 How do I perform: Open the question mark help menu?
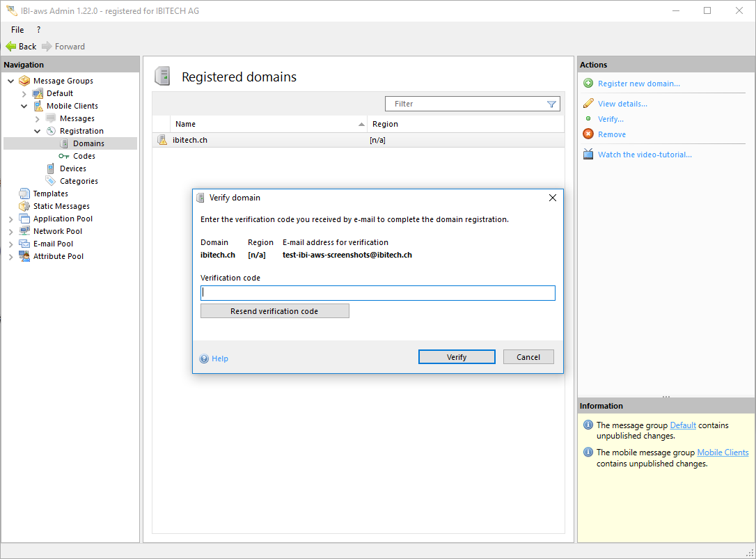coord(38,30)
